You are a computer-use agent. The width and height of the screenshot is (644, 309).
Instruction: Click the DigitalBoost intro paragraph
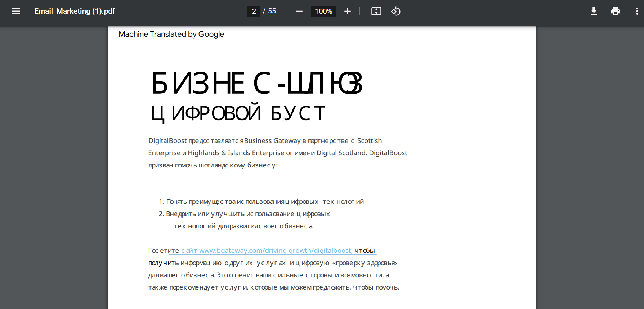tap(278, 153)
